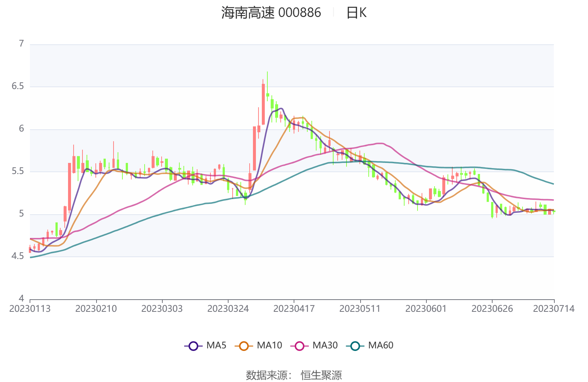Click the 20230210 x-axis date label

(x=96, y=309)
